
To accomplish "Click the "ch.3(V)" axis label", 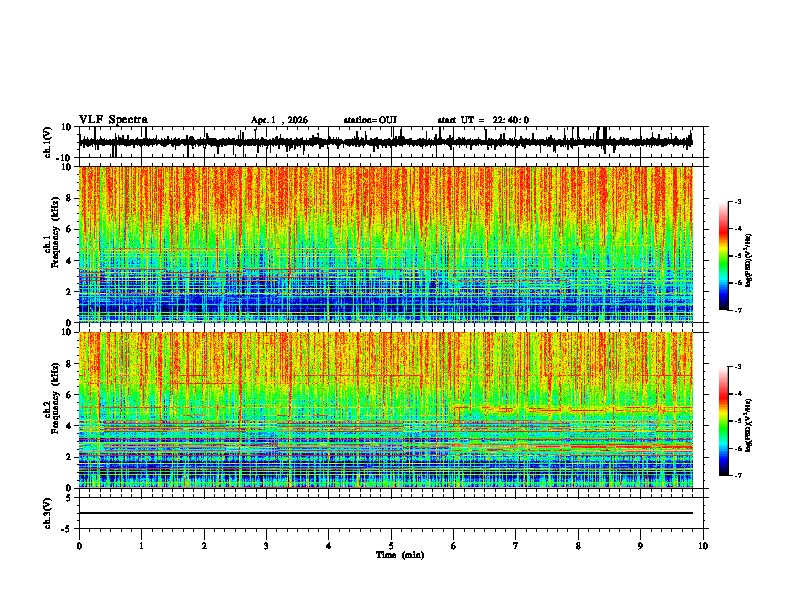I will click(x=49, y=513).
